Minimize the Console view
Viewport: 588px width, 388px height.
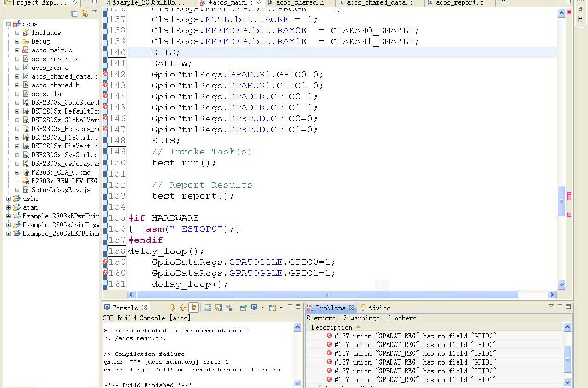click(290, 306)
